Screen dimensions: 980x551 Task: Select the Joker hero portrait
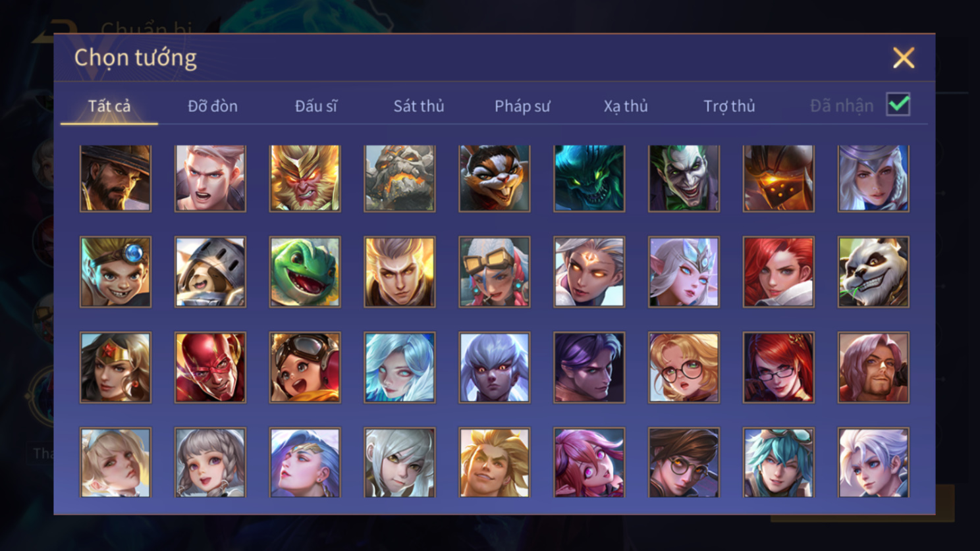click(684, 178)
